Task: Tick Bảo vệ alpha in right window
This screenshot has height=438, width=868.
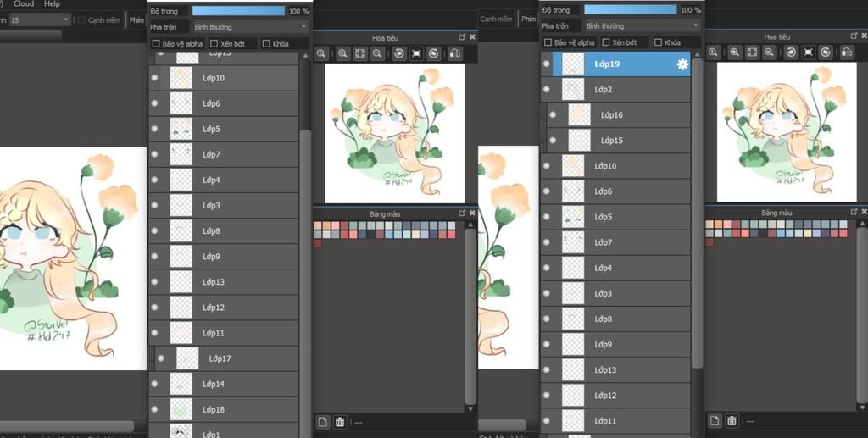Action: pyautogui.click(x=548, y=42)
